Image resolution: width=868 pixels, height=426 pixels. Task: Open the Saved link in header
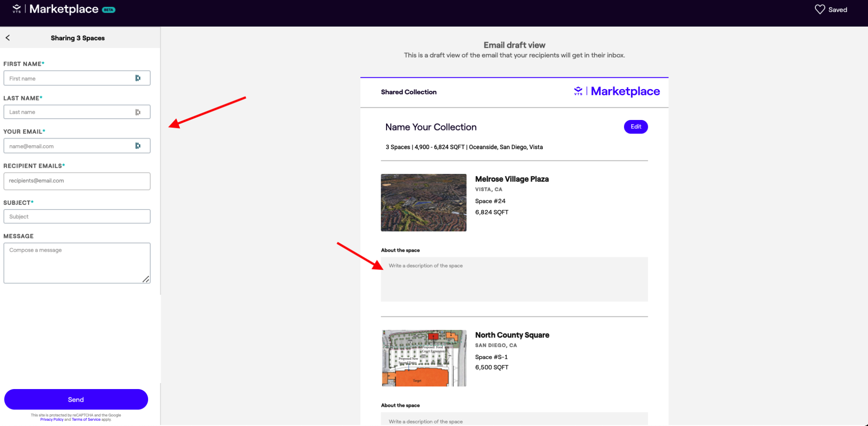click(x=838, y=10)
